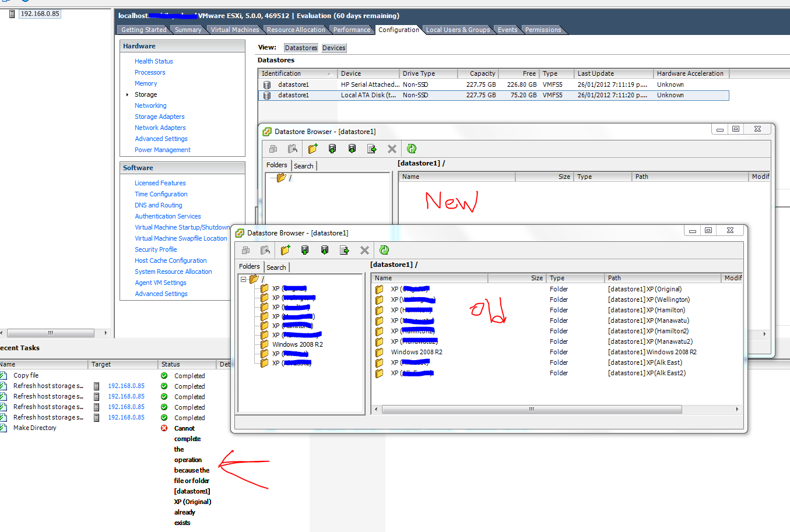The height and width of the screenshot is (532, 790).
Task: Open the Networking hardware link
Action: click(x=150, y=105)
